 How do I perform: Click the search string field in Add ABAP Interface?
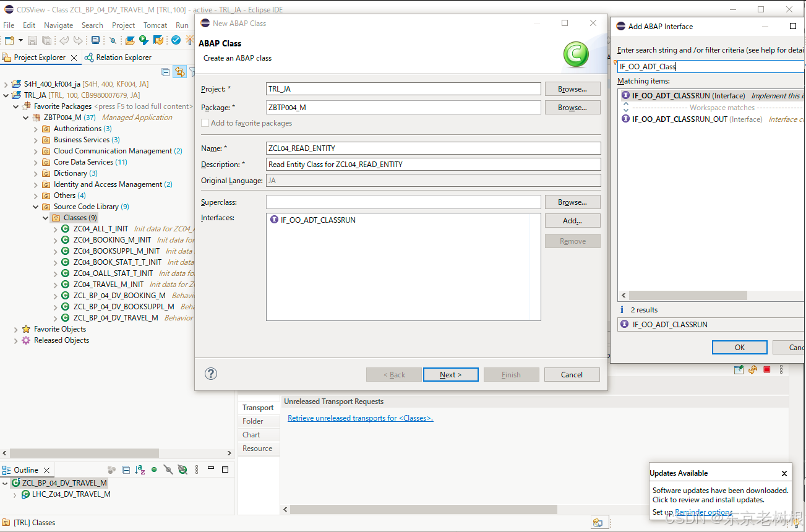coord(711,67)
